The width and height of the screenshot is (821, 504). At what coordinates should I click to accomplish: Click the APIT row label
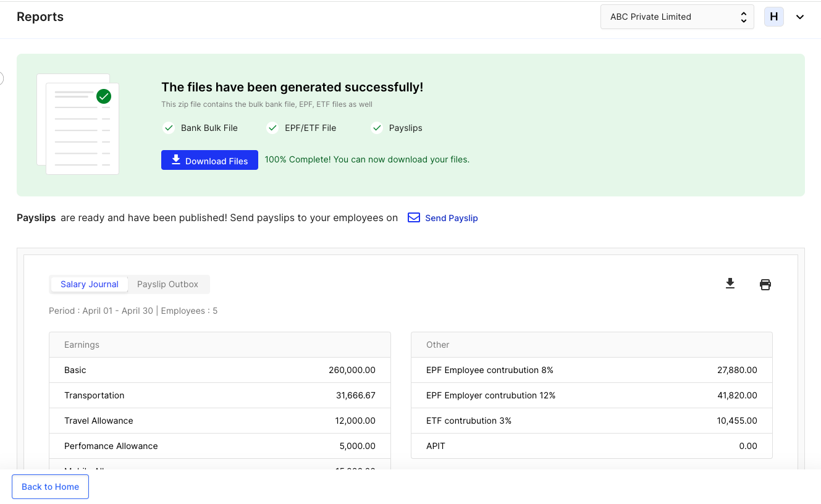(x=436, y=446)
